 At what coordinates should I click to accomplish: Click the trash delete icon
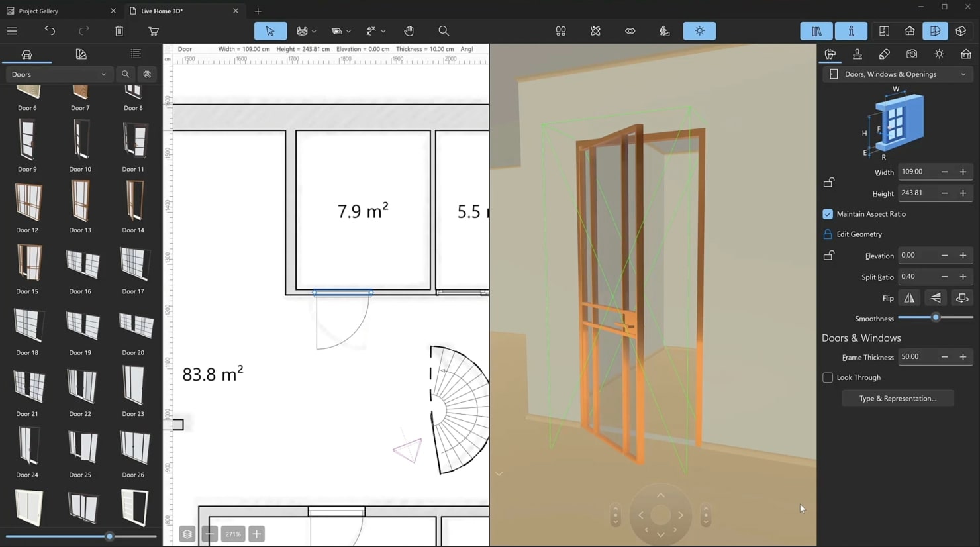coord(119,31)
